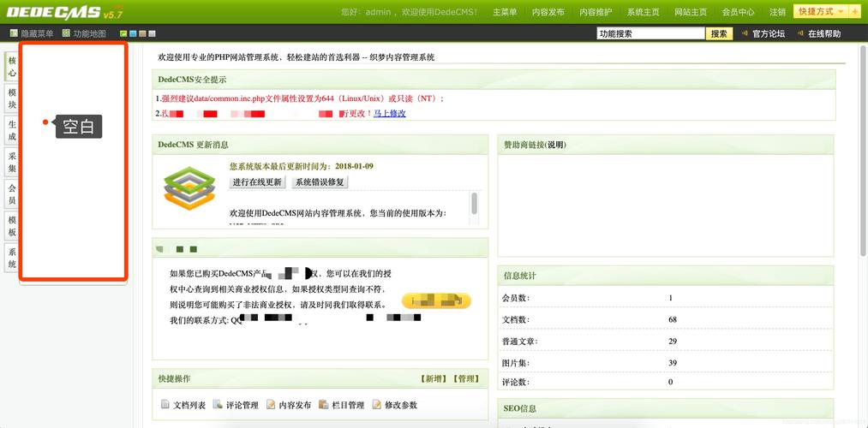The height and width of the screenshot is (428, 868).
Task: Click the update message box scrollbar
Action: (474, 202)
